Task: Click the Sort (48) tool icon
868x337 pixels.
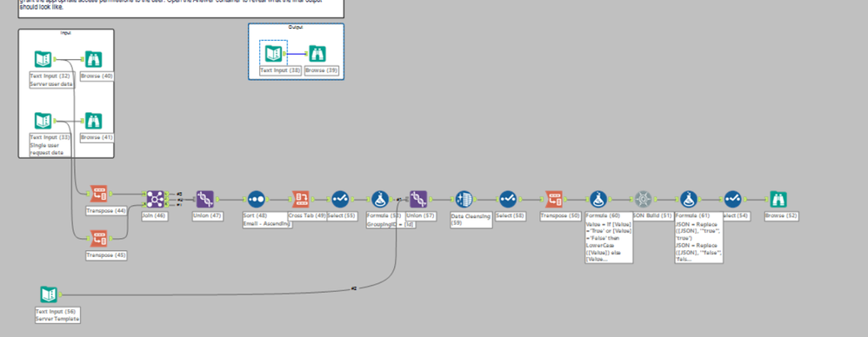Action: pos(255,199)
